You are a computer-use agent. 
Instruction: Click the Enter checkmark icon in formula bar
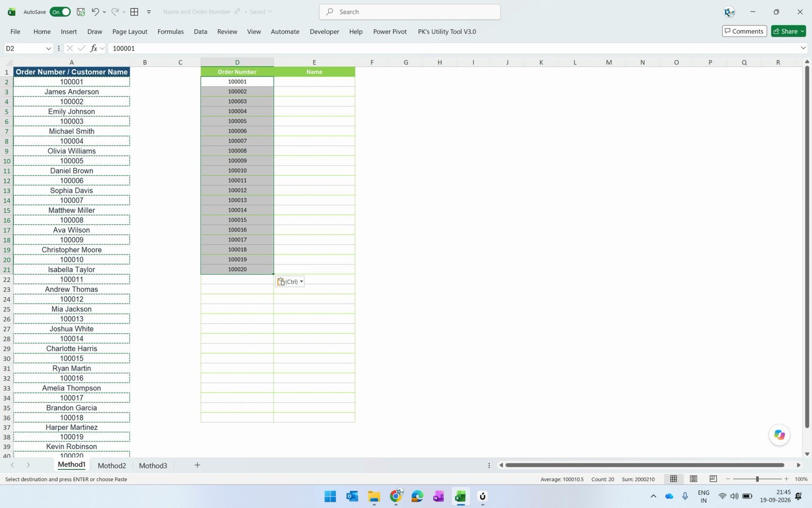tap(81, 48)
